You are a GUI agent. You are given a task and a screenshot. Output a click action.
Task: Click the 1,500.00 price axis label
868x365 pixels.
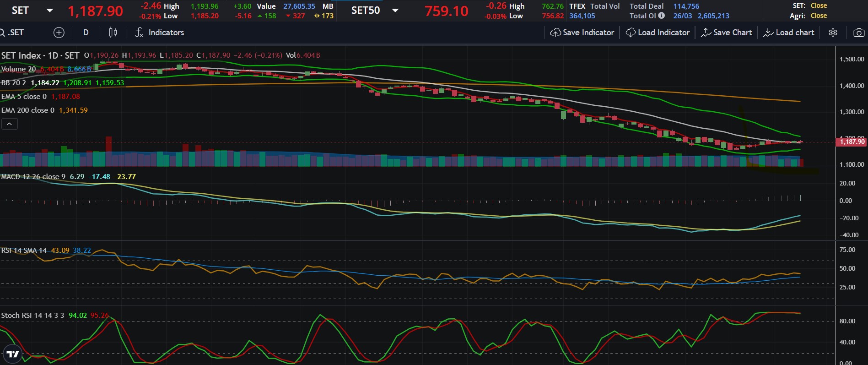click(852, 59)
